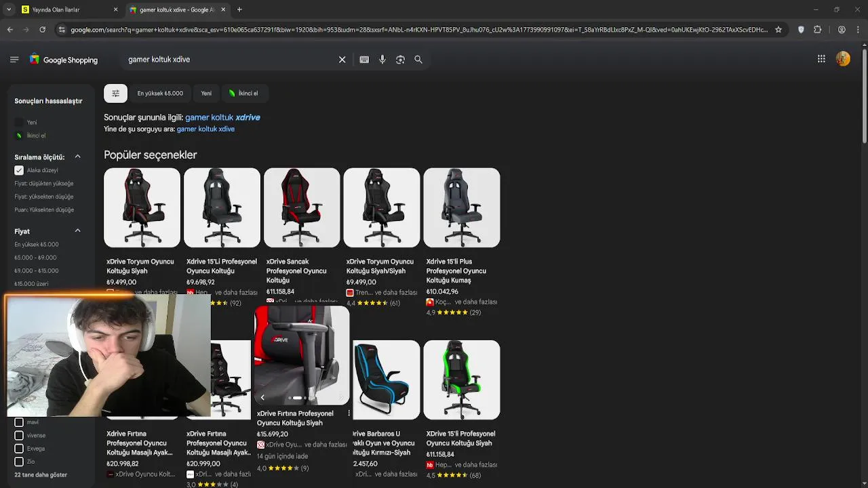Sort by Fiyat: düşükten yükseğe
The width and height of the screenshot is (868, 488).
(44, 184)
